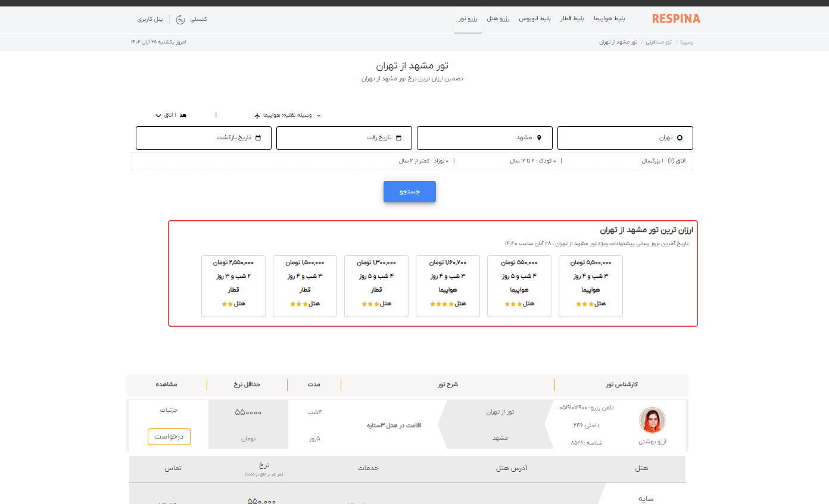Click the درخواست button in the tour row
This screenshot has height=504, width=829.
click(169, 436)
